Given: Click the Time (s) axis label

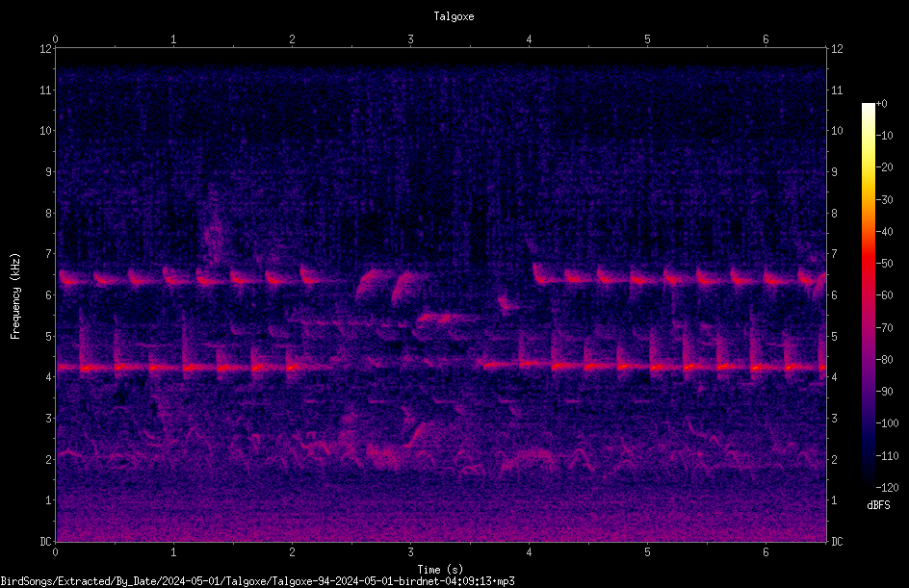Looking at the screenshot, I should point(440,570).
